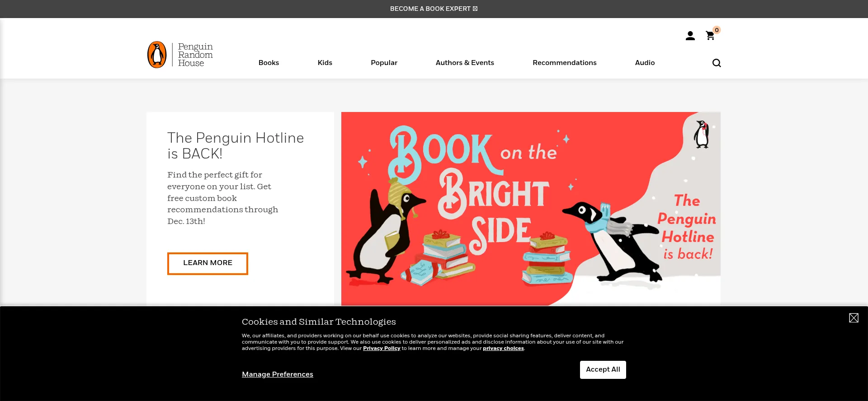Click the search magnifier icon

click(717, 63)
